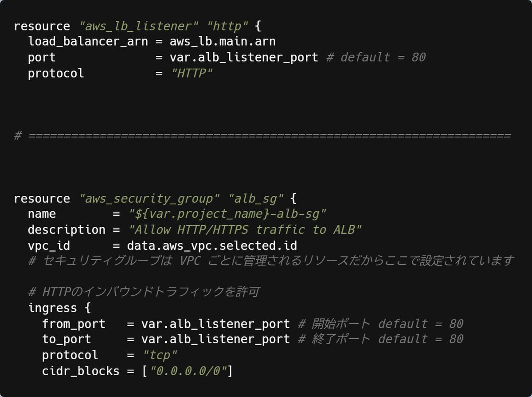Click the "tcp" protocol value

pos(160,355)
